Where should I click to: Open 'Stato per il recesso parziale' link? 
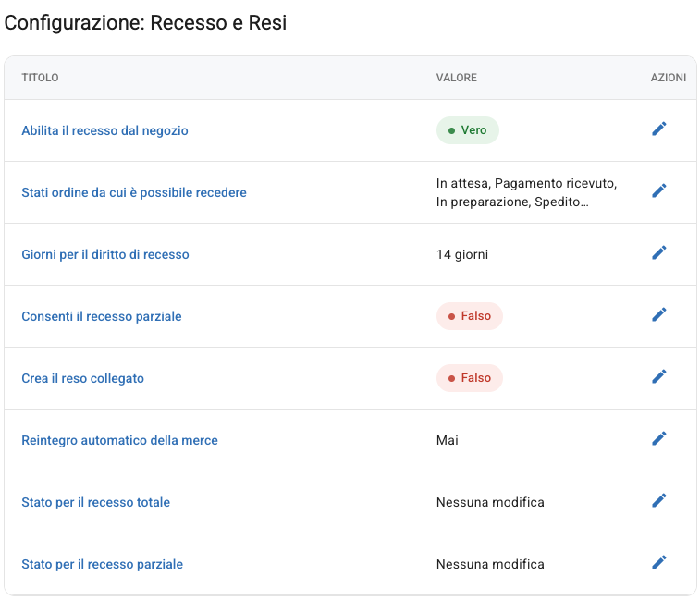coord(103,565)
